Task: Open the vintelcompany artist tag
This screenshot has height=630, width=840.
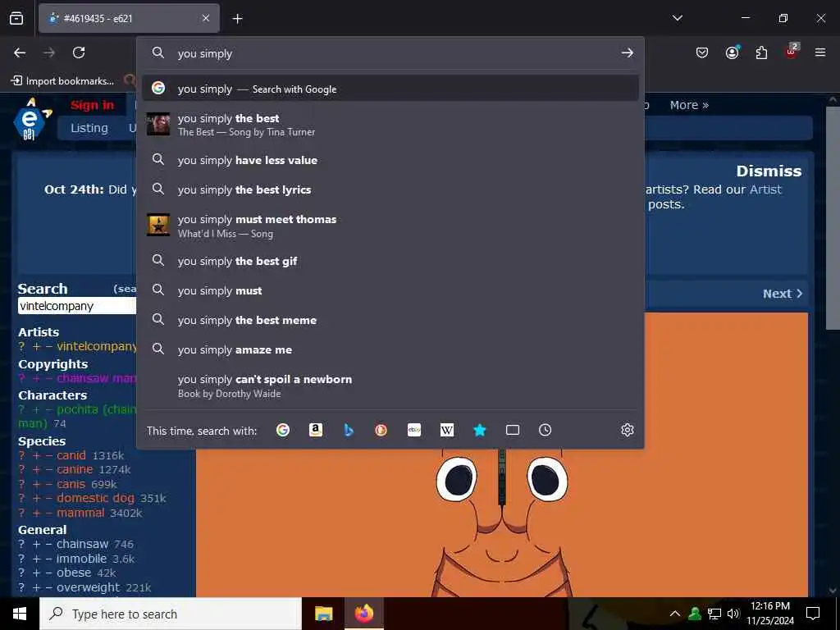Action: click(97, 346)
